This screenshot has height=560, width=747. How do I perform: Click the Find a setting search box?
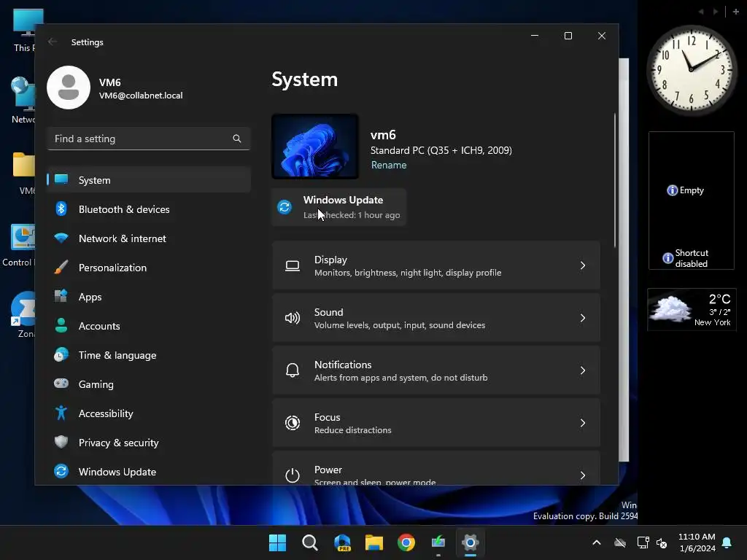coord(149,139)
